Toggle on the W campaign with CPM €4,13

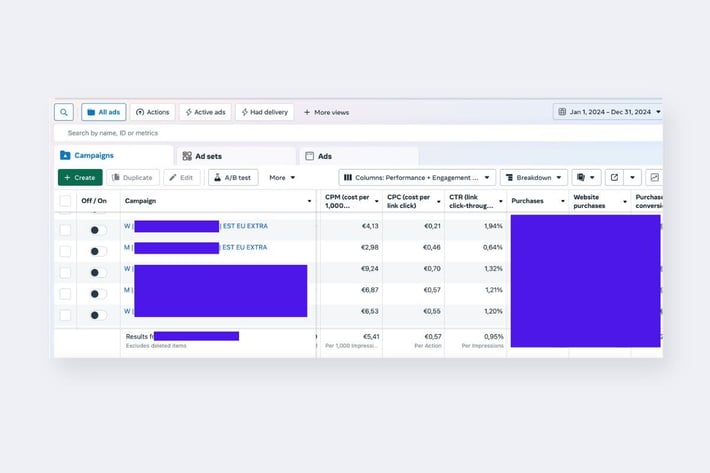(98, 230)
